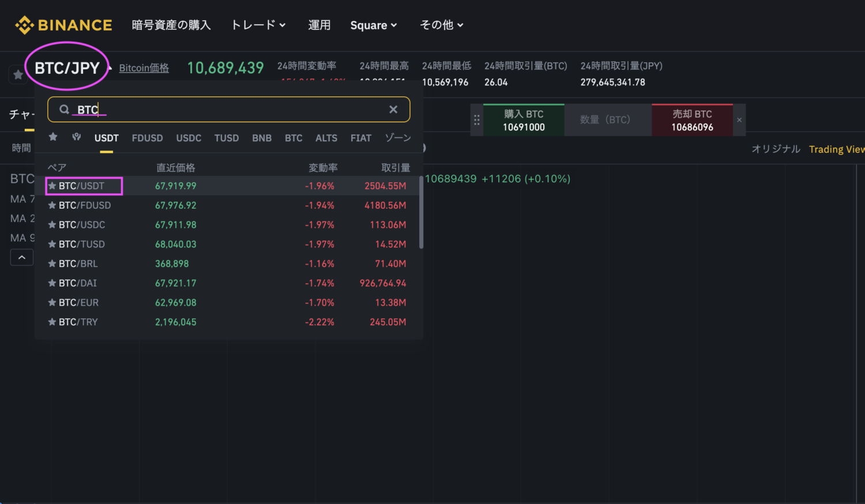Switch to the FDUSD market tab

[147, 138]
